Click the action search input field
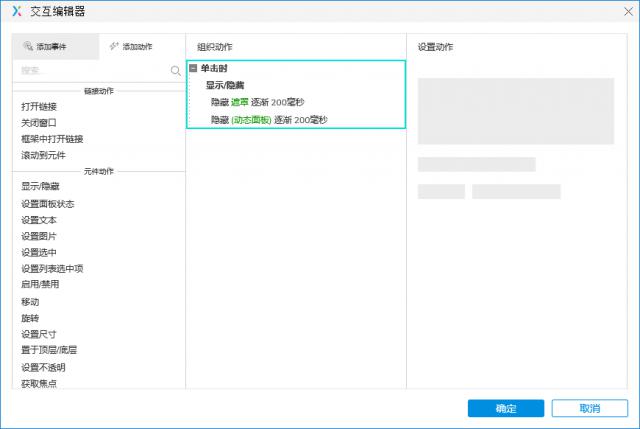The width and height of the screenshot is (640, 429). coord(90,70)
